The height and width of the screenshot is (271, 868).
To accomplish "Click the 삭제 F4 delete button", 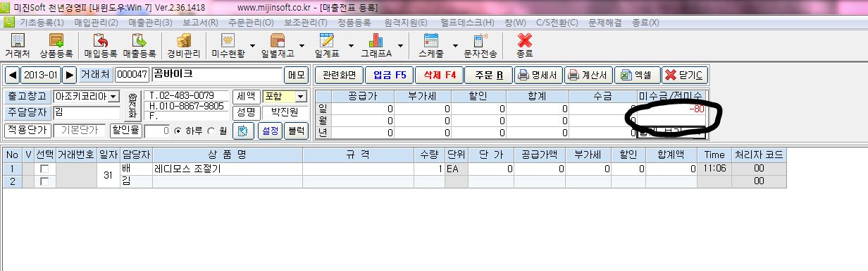I will 440,75.
